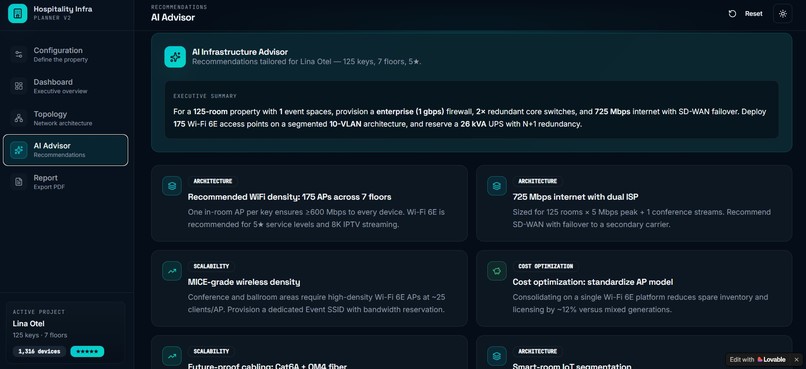Screen dimensions: 806x369
Task: Click the Lina Otel active project name
Action: point(29,324)
